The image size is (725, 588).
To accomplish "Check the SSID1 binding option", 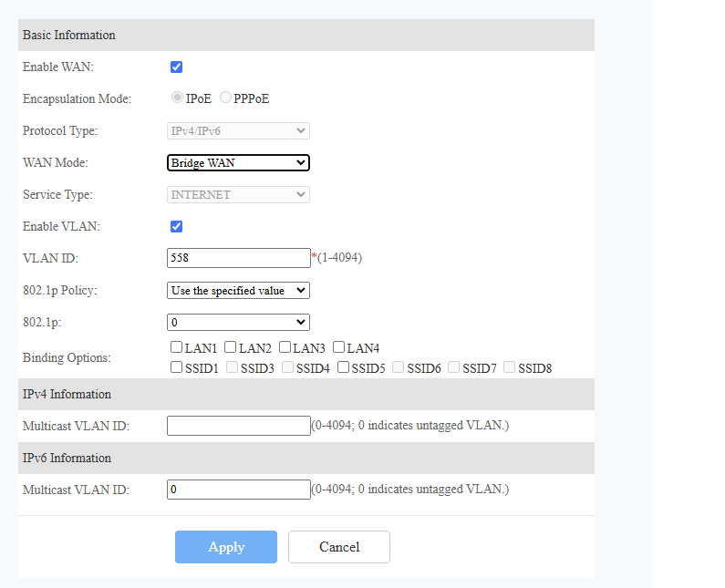I will point(176,367).
